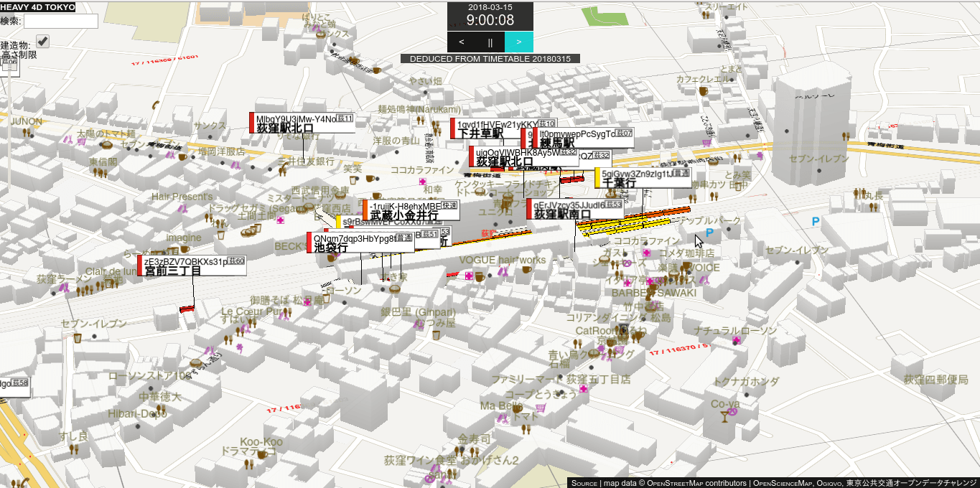Viewport: 980px width, 488px height.
Task: Click the 荻窪四郵便局 label
Action: pos(935,380)
